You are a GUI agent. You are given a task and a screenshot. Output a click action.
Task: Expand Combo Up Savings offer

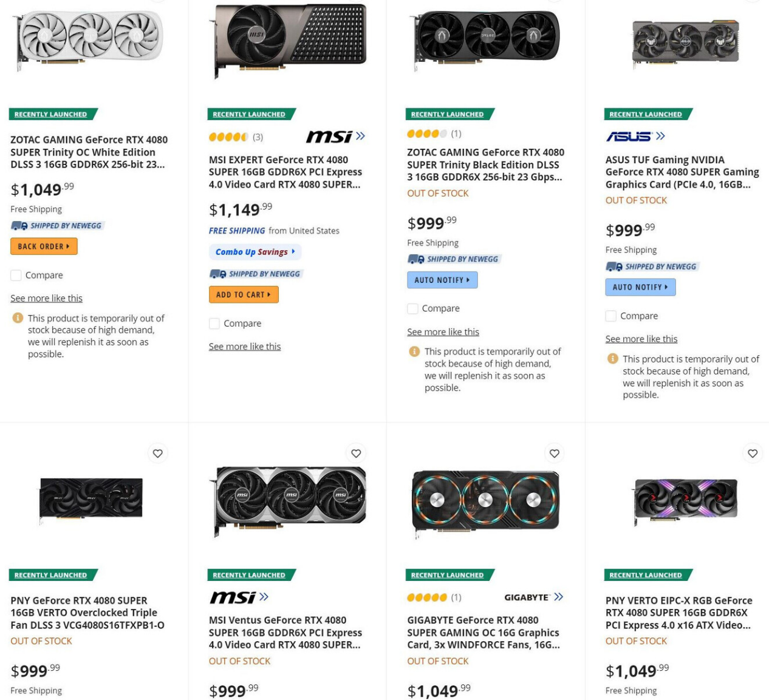click(255, 251)
